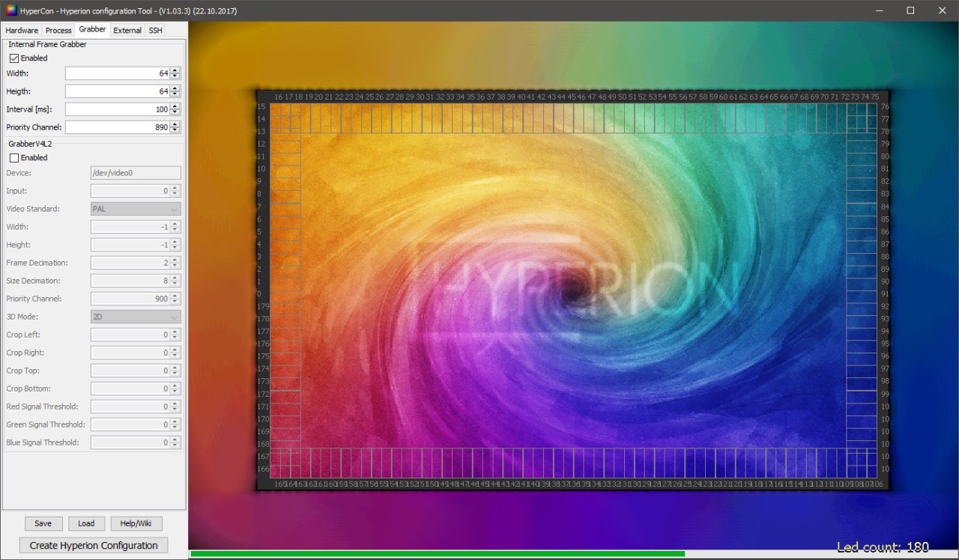Increase Internal Frame Grabber Width with up arrow

175,70
